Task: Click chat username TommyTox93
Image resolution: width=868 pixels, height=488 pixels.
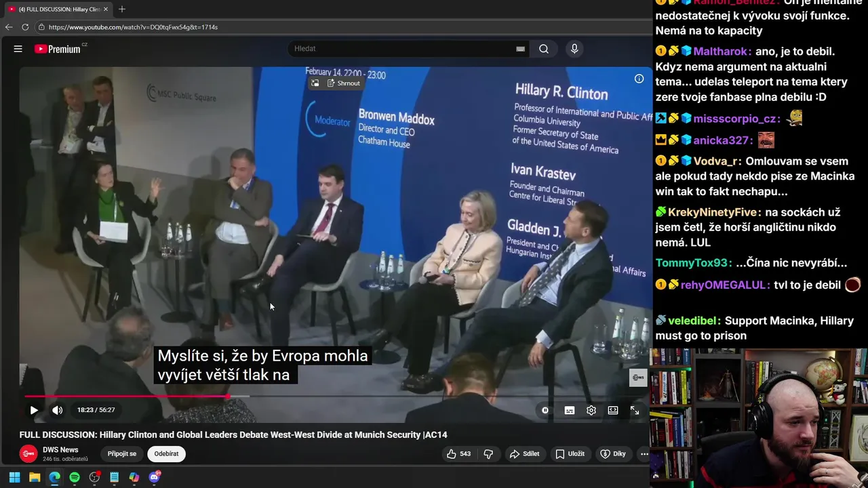Action: click(x=692, y=263)
